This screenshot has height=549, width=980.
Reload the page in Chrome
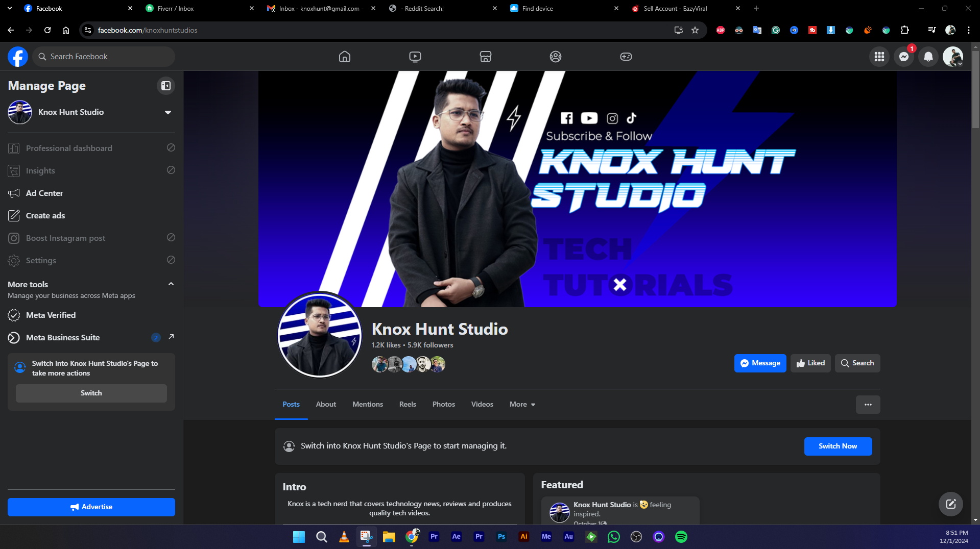point(47,30)
